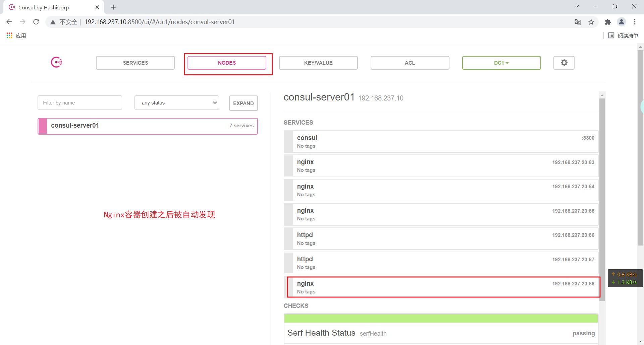Open the httpd service at 192.168.237.20:87
The height and width of the screenshot is (345, 644).
click(x=441, y=263)
